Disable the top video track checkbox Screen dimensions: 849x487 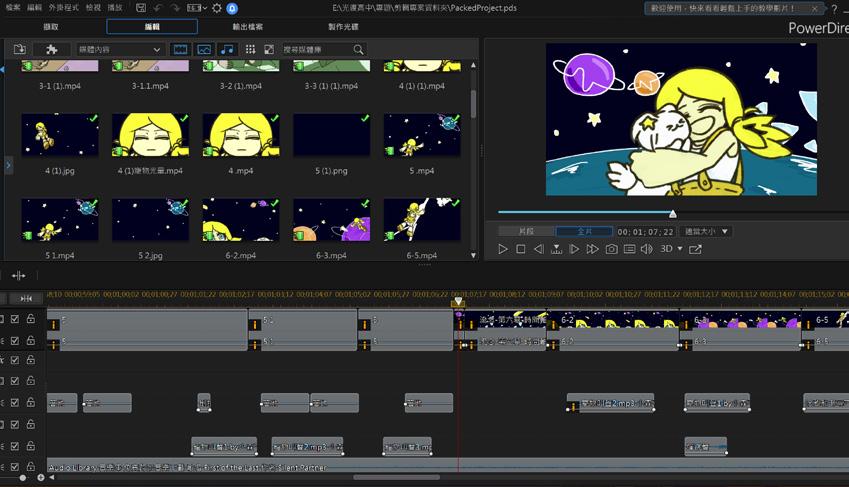pyautogui.click(x=15, y=319)
